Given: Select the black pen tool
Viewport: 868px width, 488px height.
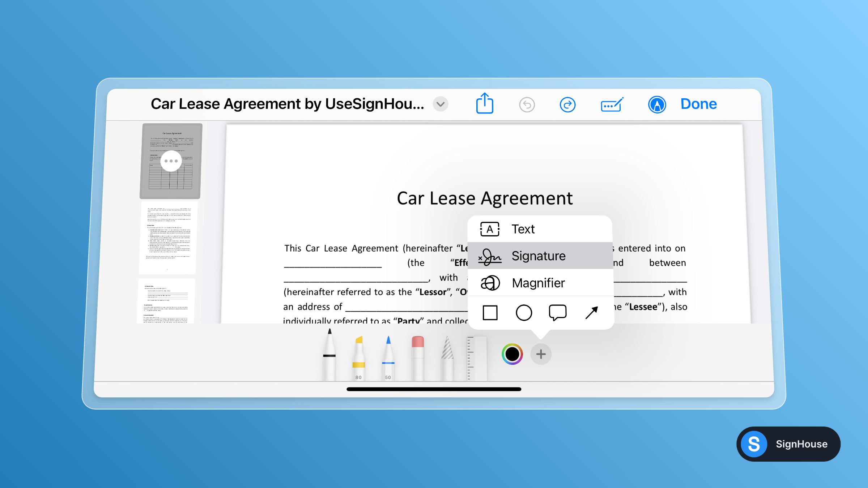Looking at the screenshot, I should tap(329, 356).
